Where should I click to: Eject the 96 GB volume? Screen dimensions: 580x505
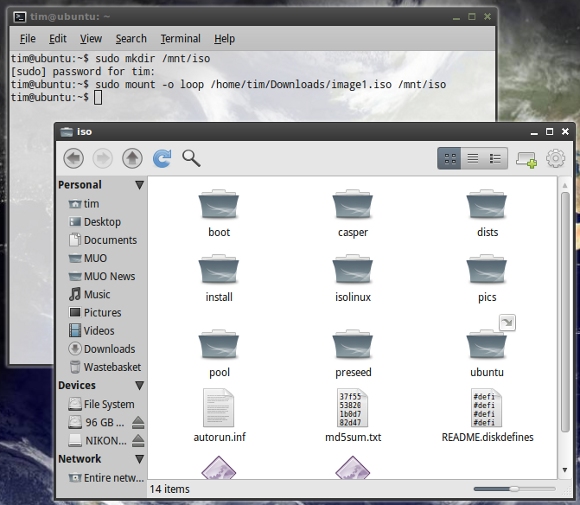138,422
